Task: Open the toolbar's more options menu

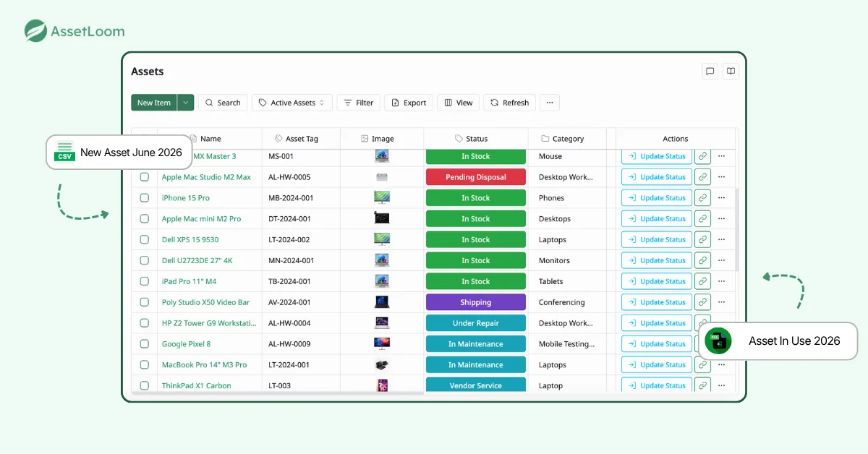Action: coord(550,103)
